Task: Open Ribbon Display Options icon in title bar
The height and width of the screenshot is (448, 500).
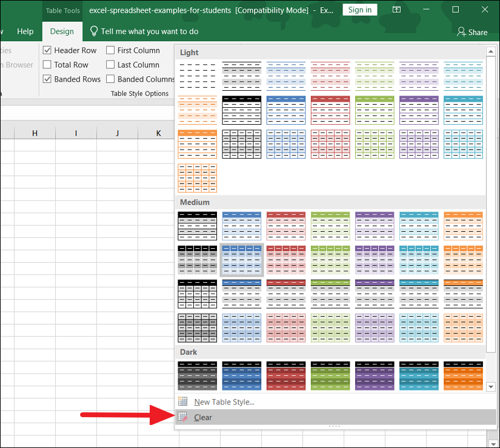Action: click(x=396, y=10)
